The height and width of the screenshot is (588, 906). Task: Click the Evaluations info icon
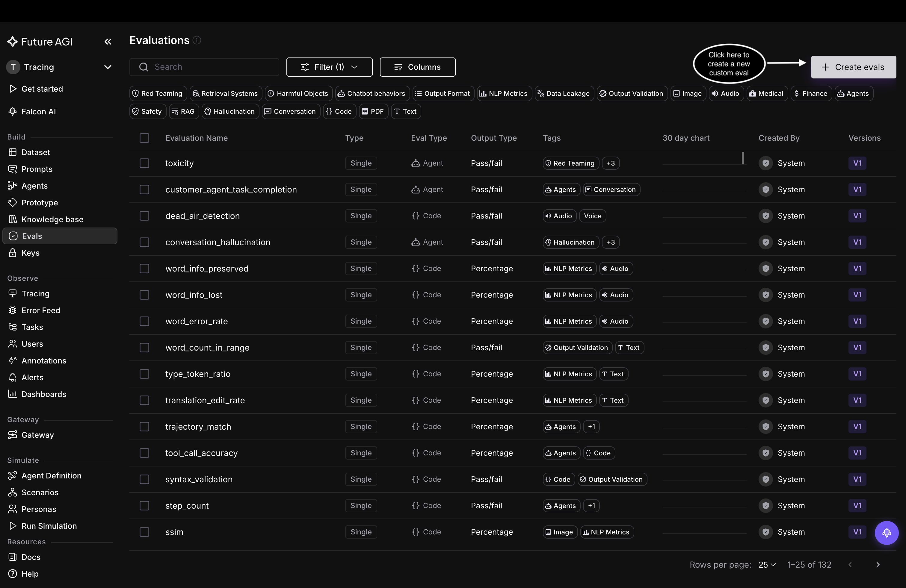tap(197, 40)
